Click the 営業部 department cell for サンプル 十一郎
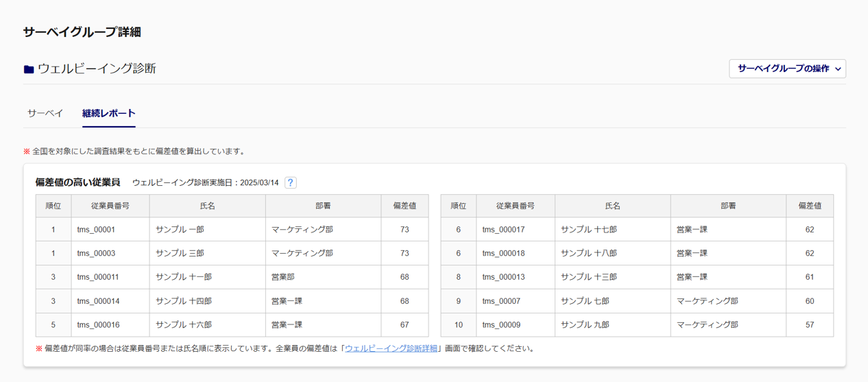Screen dimensions: 868x382 click(283, 277)
